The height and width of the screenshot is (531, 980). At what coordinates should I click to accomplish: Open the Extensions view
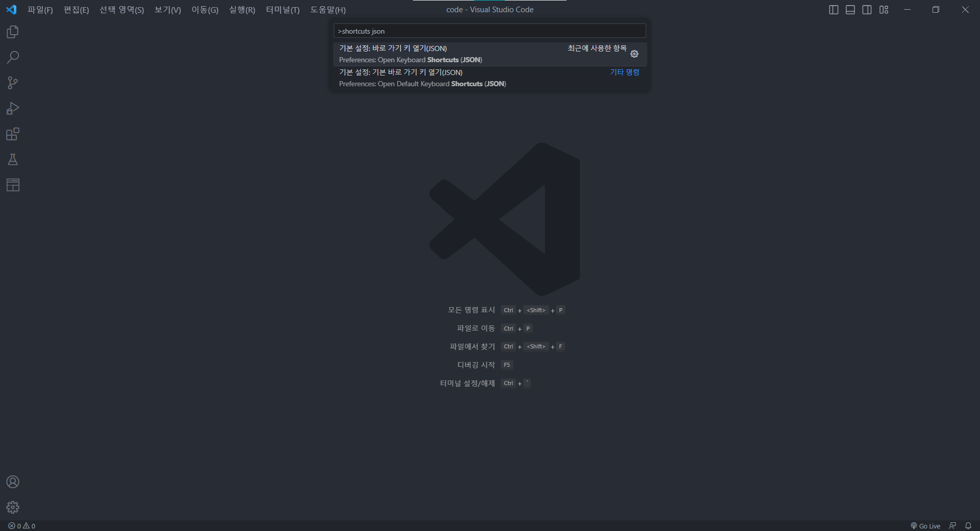[x=13, y=134]
